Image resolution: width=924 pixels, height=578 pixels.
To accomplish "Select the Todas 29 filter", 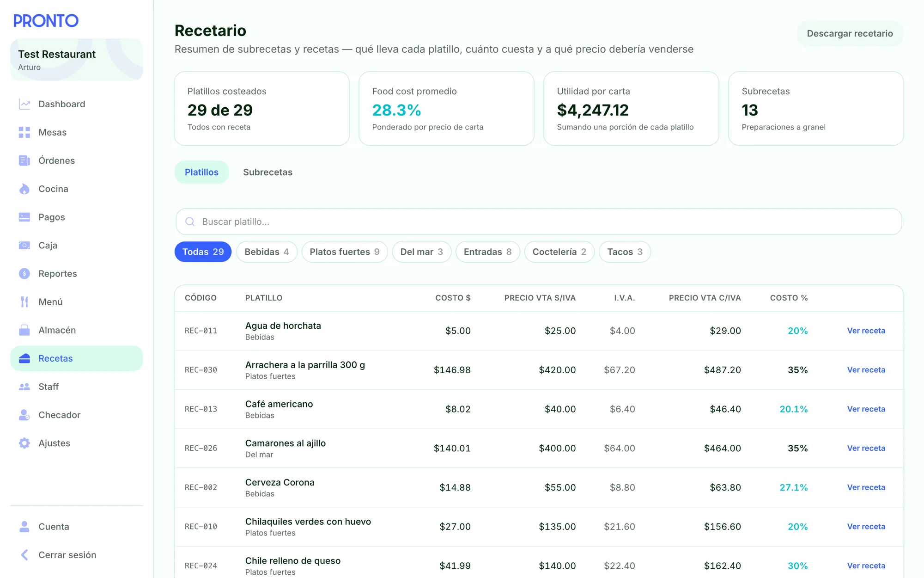I will tap(203, 252).
